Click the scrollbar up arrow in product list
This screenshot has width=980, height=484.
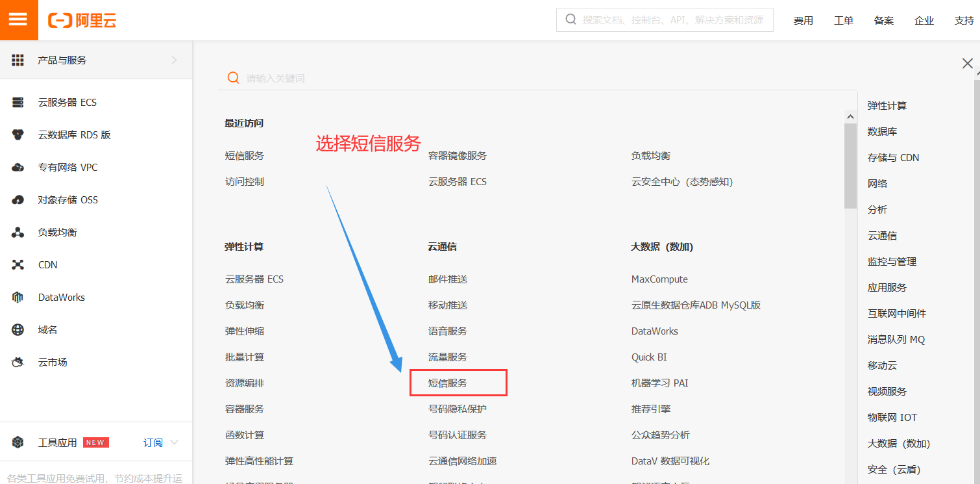(x=850, y=116)
